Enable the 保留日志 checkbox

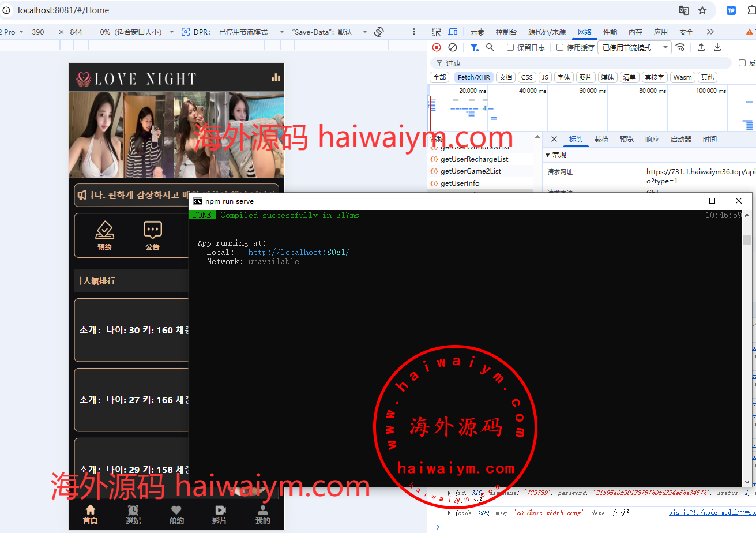pyautogui.click(x=510, y=47)
